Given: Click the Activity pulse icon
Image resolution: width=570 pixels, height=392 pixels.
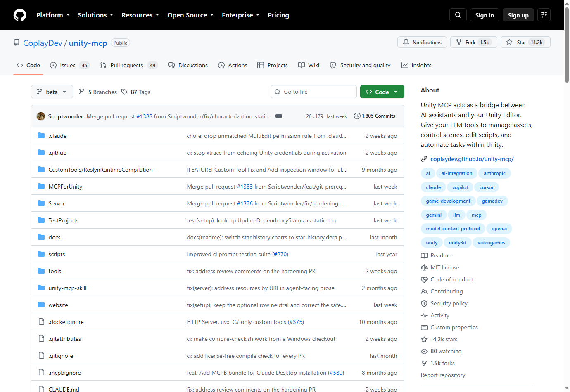Looking at the screenshot, I should [424, 316].
